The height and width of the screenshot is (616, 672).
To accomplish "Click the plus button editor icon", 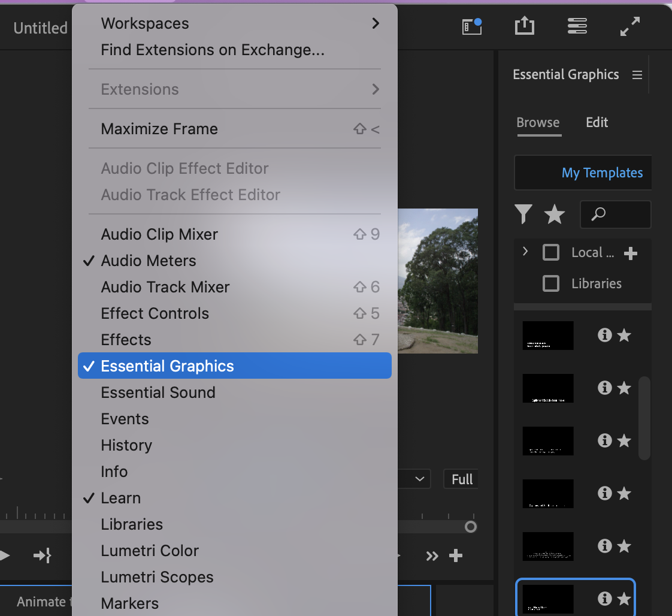I will tap(456, 556).
